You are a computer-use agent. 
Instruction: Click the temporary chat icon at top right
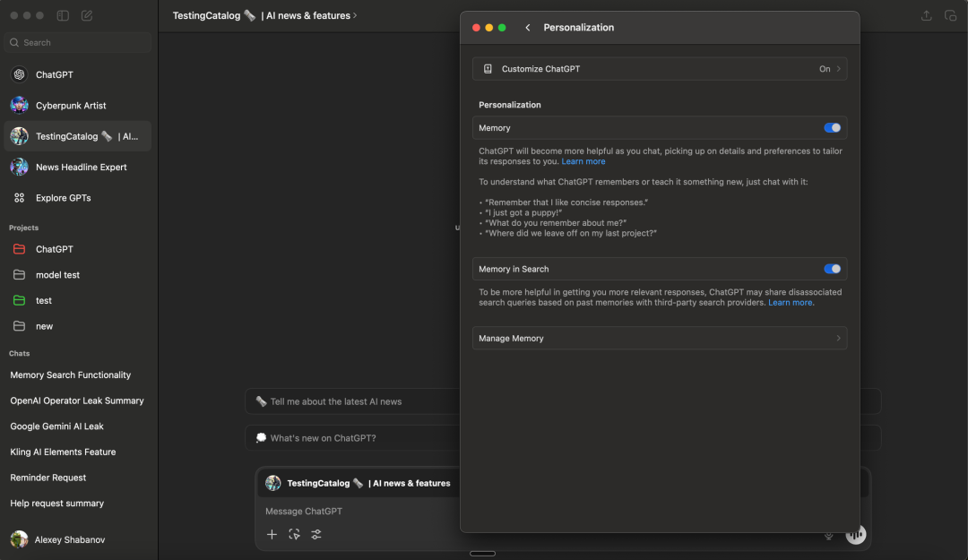pos(950,15)
